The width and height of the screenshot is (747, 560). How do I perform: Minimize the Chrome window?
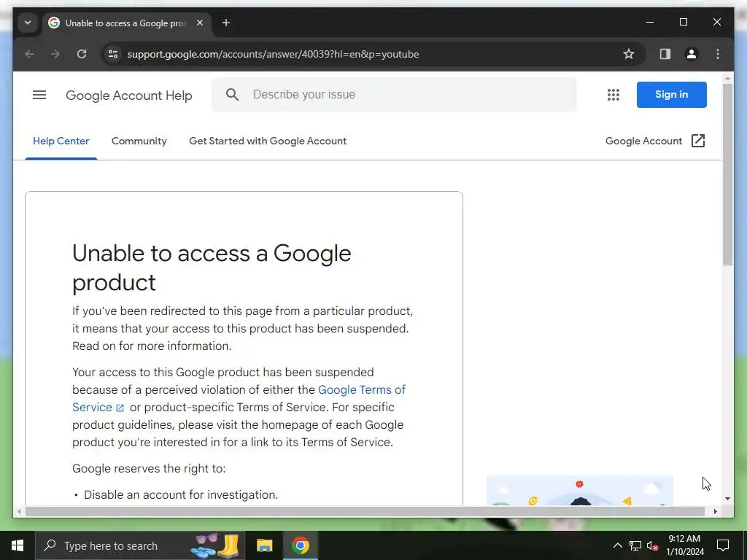click(x=650, y=23)
